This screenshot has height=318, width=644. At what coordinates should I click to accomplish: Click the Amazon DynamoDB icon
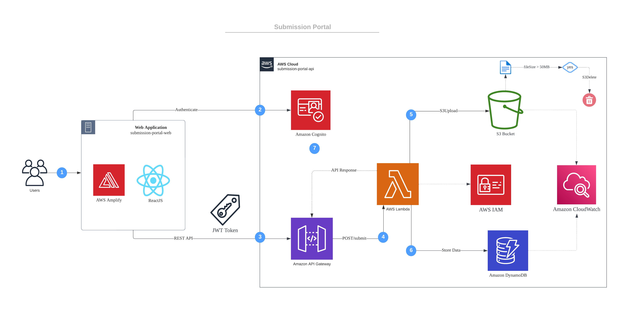[508, 250]
